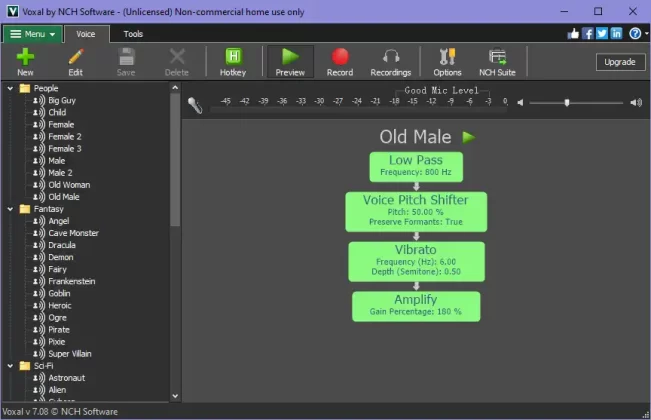The height and width of the screenshot is (420, 651).
Task: Open the Menu dropdown
Action: click(33, 34)
